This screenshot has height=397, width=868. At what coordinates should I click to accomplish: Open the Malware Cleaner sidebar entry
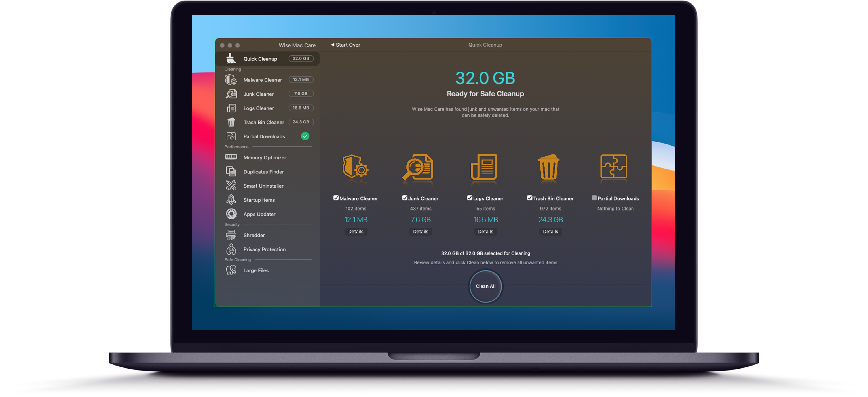click(x=267, y=80)
